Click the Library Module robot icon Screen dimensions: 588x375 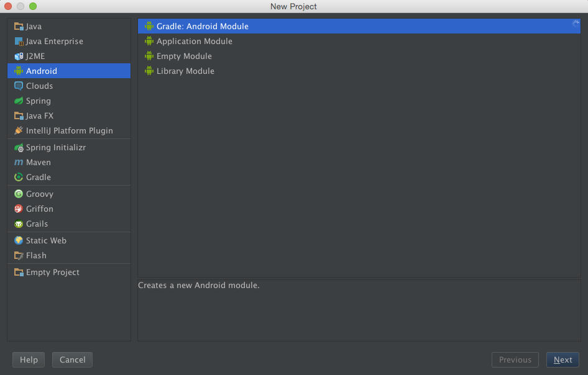tap(149, 71)
